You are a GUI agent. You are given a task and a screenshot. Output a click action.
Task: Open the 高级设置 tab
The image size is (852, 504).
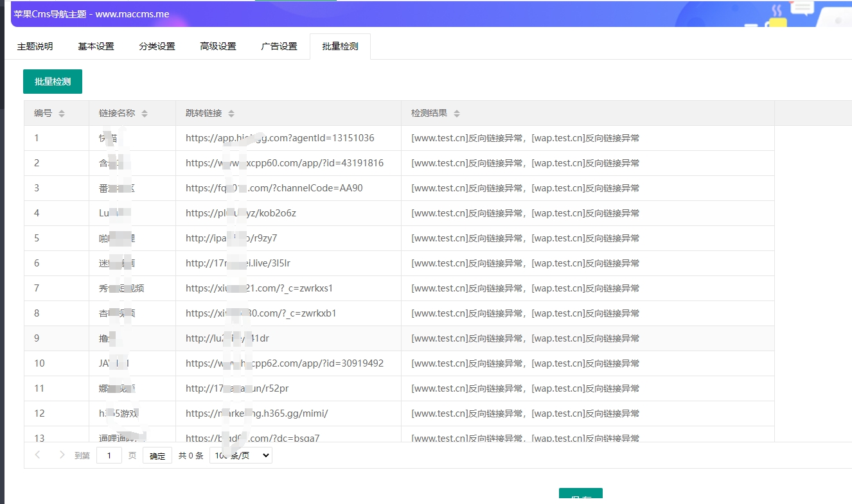pyautogui.click(x=217, y=46)
